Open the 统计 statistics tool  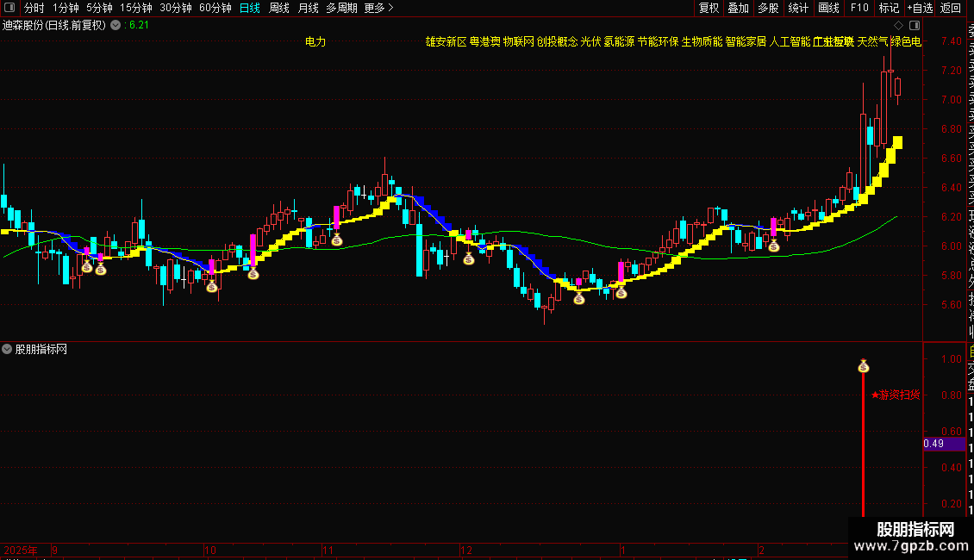click(x=798, y=8)
